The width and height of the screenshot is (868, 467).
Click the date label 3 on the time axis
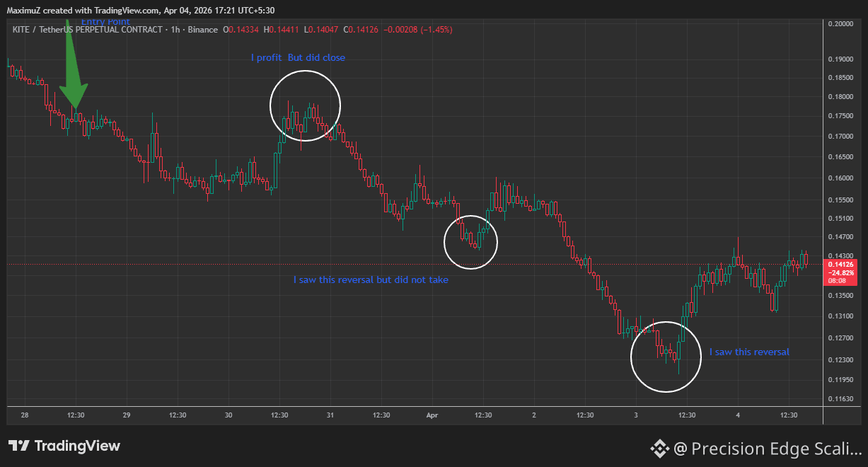tap(636, 415)
